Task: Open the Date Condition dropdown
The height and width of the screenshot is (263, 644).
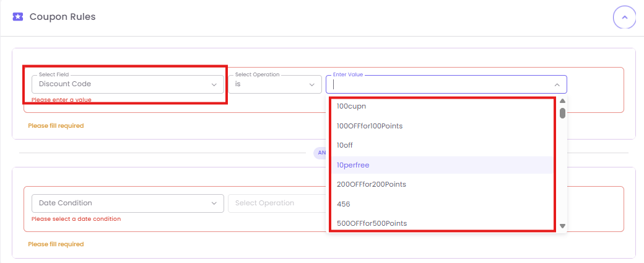Action: click(127, 203)
